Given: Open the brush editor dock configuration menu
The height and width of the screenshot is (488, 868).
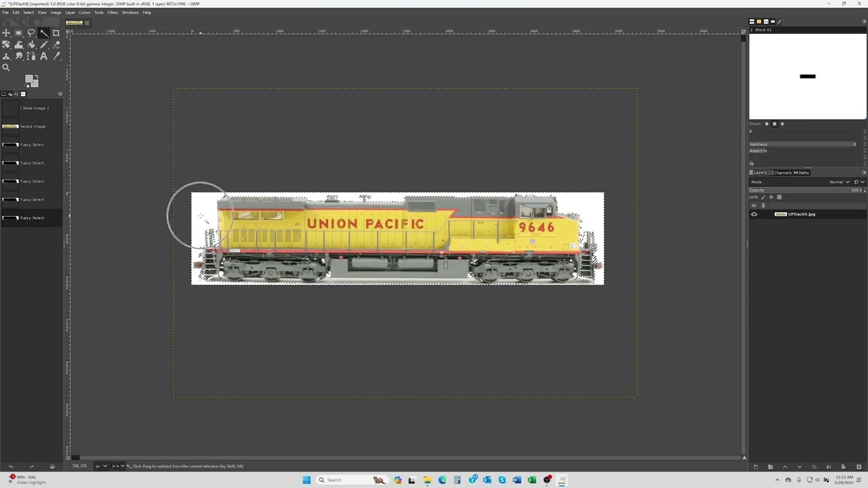Looking at the screenshot, I should (864, 22).
